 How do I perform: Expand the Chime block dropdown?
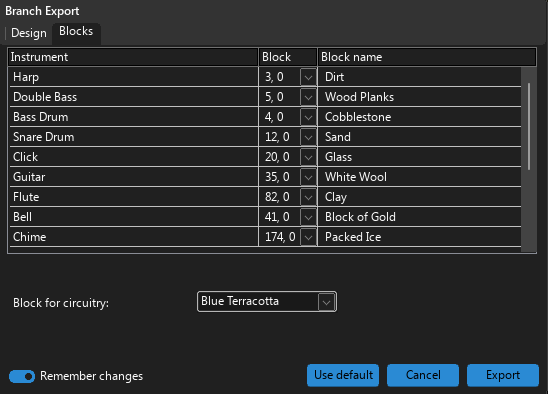click(x=308, y=237)
